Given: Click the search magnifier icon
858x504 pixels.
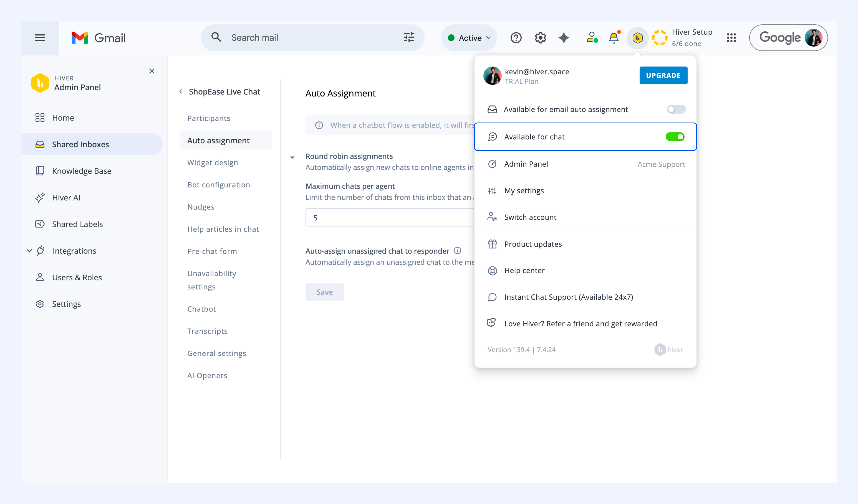Looking at the screenshot, I should pos(216,37).
